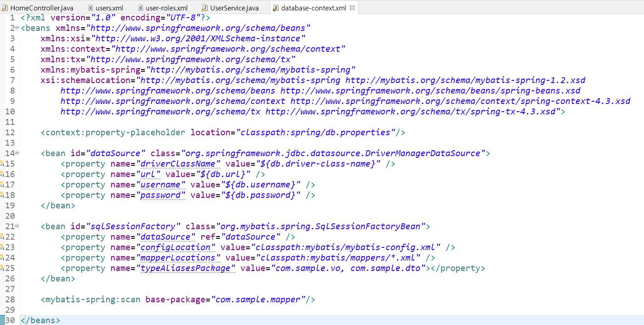Click the warning marker on line 15
The width and height of the screenshot is (644, 325).
pos(2,164)
